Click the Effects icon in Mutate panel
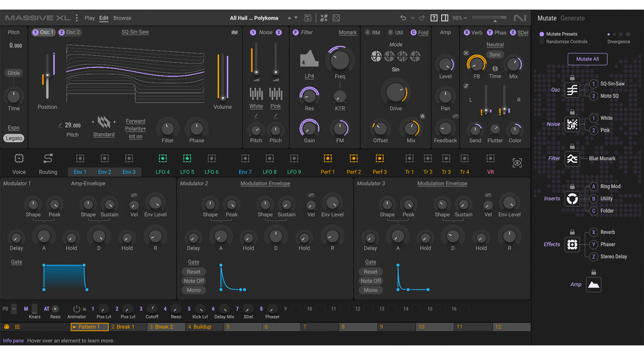Viewport: 644px width, 355px height. [572, 244]
